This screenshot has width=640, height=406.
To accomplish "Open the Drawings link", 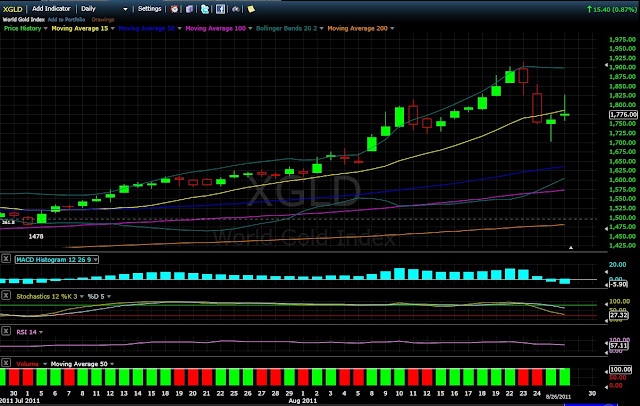I will 103,19.
